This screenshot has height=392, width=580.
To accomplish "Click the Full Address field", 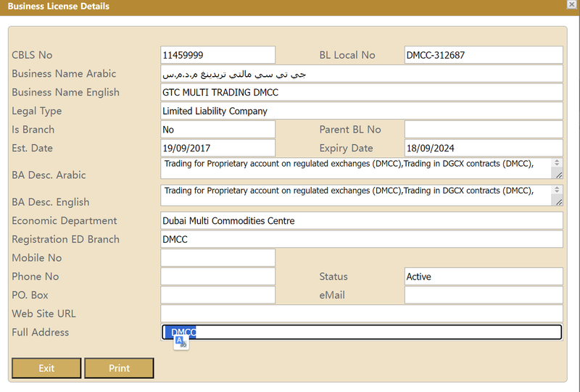I will click(362, 332).
